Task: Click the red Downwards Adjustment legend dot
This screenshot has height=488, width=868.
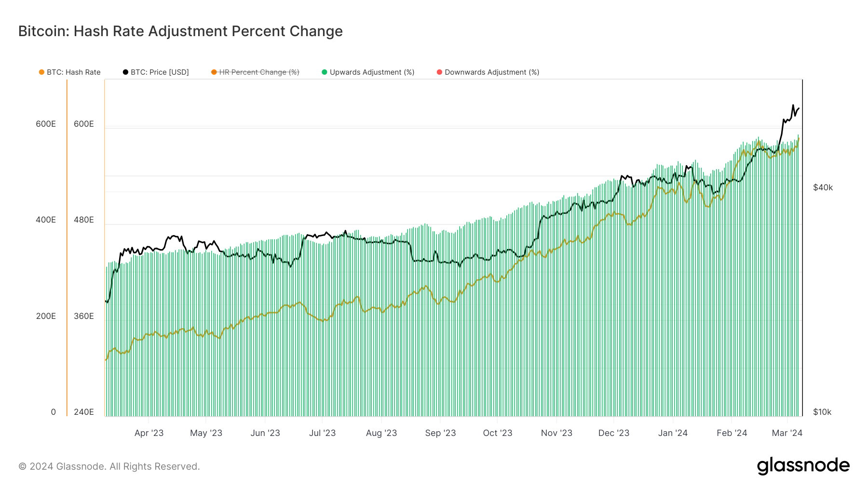Action: (x=439, y=72)
